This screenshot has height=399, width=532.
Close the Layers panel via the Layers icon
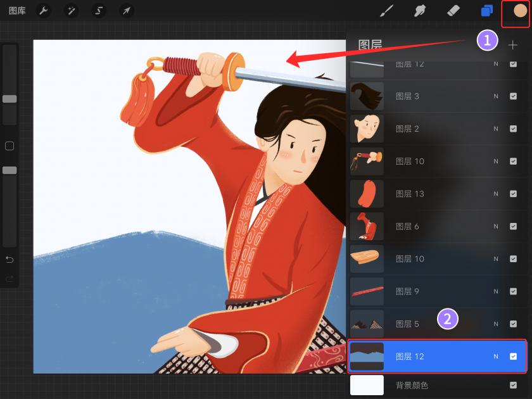487,11
